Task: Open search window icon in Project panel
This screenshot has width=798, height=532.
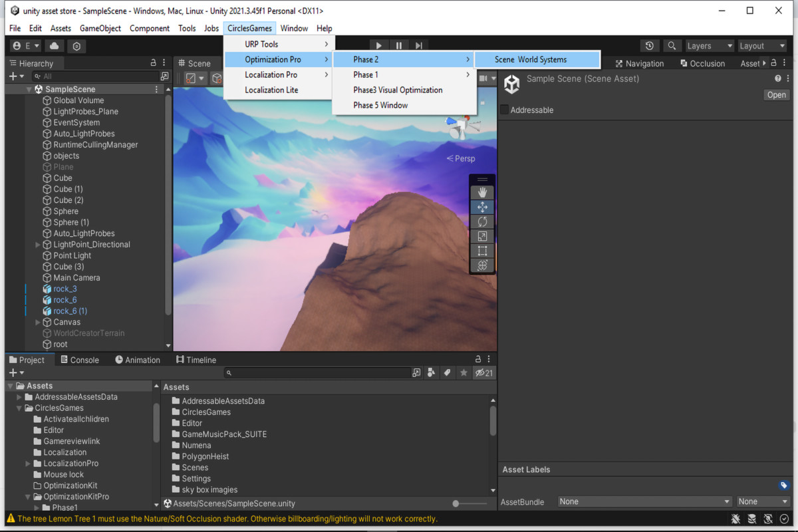Action: click(x=416, y=373)
